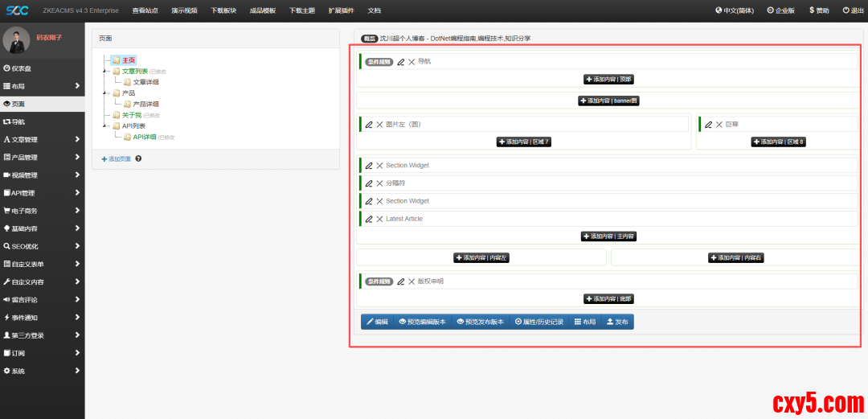Edit the 图片左（图） widget pencil icon
The width and height of the screenshot is (868, 419).
click(369, 125)
